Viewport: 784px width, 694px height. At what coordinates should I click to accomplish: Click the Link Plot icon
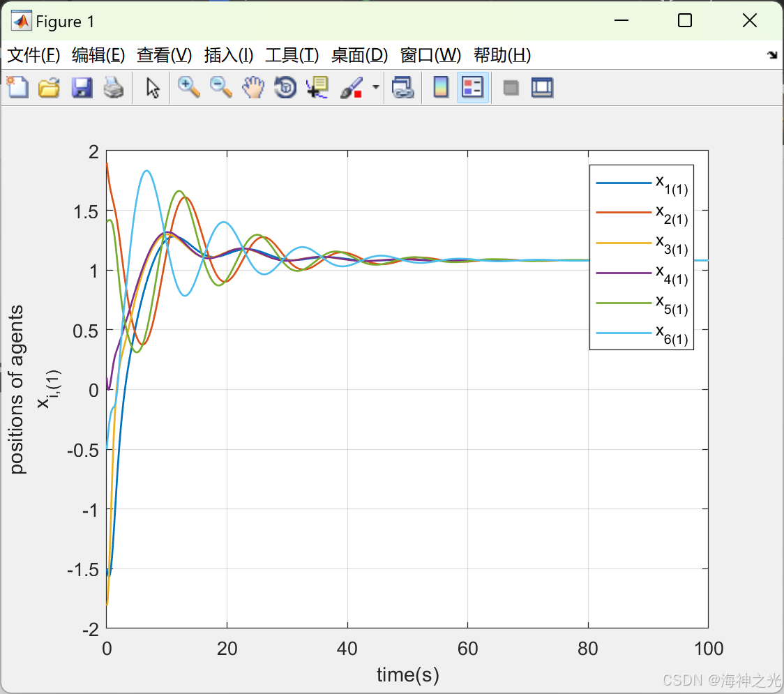[403, 87]
